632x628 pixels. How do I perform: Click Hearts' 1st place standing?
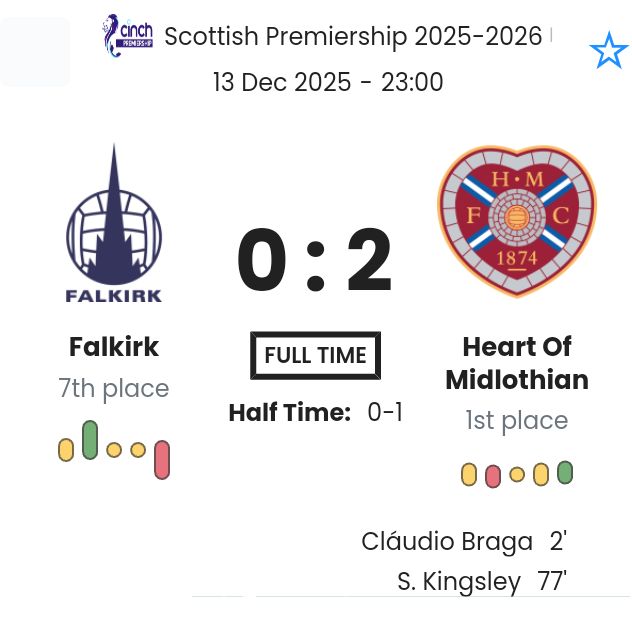pos(516,421)
